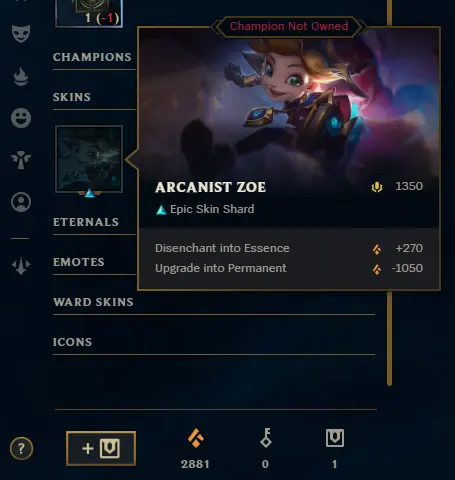Click the key fragment icon
The image size is (455, 480).
click(x=266, y=438)
